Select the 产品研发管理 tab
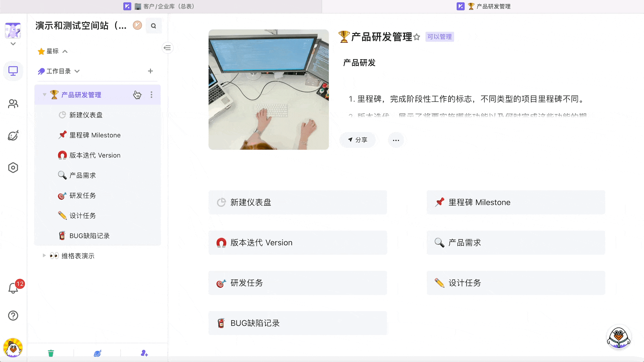Screen dimensions: 644x362 click(484, 6)
